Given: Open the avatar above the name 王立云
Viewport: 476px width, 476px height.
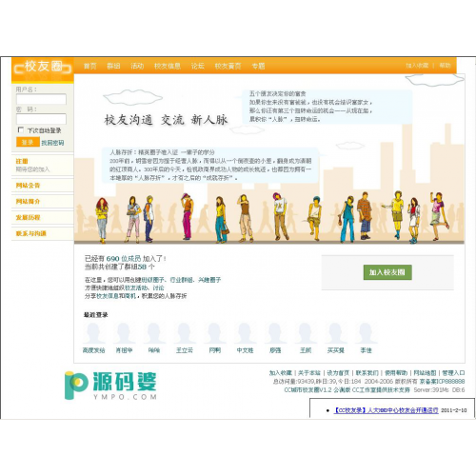Looking at the screenshot, I should coord(185,333).
